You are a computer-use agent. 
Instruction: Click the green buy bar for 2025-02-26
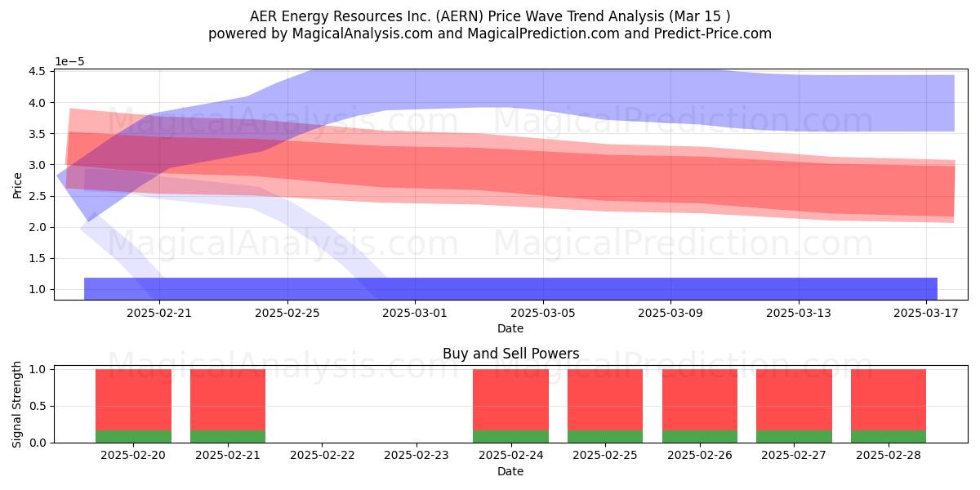click(700, 436)
